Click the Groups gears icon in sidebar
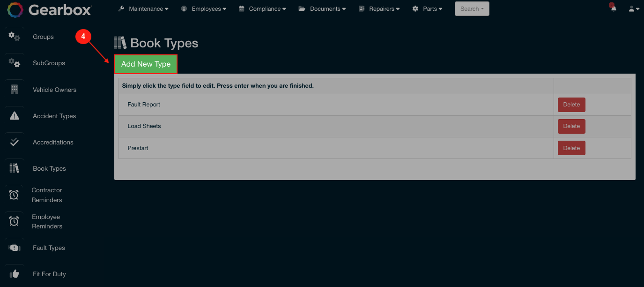The height and width of the screenshot is (287, 644). click(x=15, y=37)
